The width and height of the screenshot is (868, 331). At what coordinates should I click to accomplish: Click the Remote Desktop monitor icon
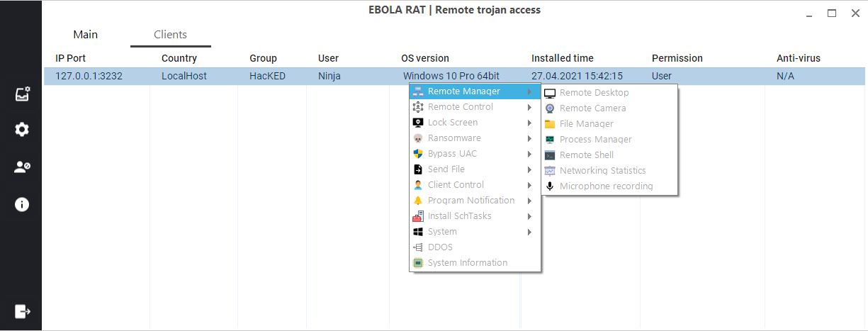(x=550, y=93)
